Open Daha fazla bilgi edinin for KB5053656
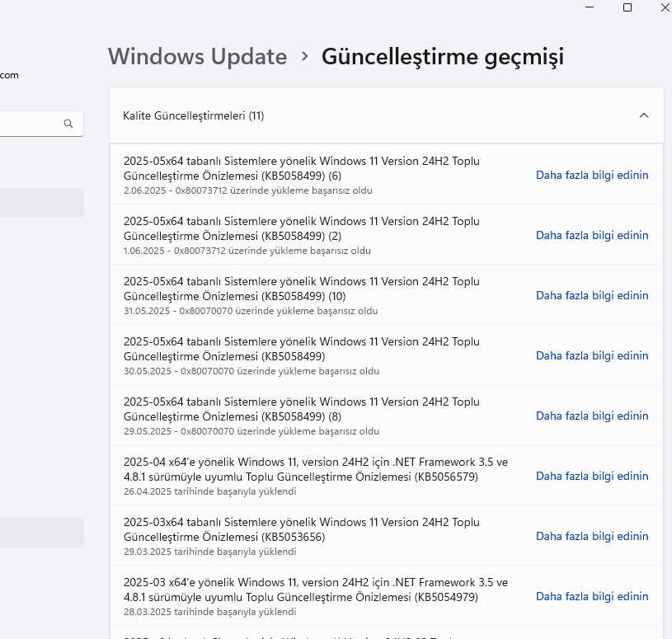Screen dimensions: 672x639 pyautogui.click(x=592, y=536)
